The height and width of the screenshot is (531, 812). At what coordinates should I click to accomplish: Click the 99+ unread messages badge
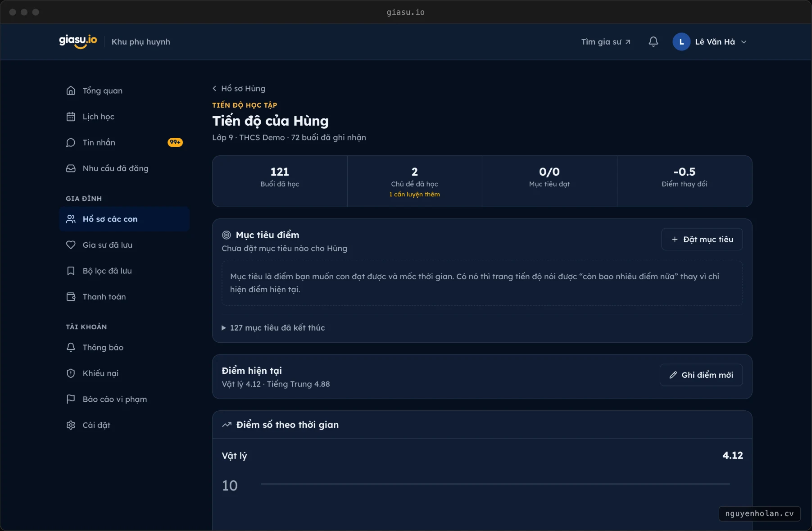pyautogui.click(x=175, y=142)
